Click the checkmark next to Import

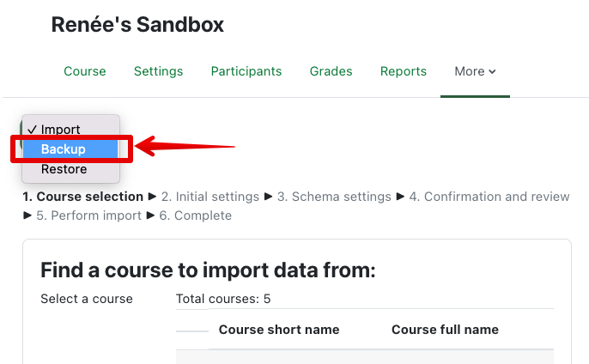point(32,130)
